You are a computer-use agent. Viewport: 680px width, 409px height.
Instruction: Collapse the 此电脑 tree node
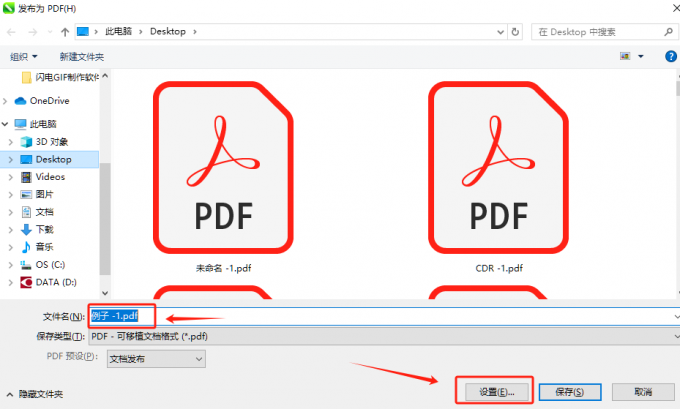pos(5,124)
